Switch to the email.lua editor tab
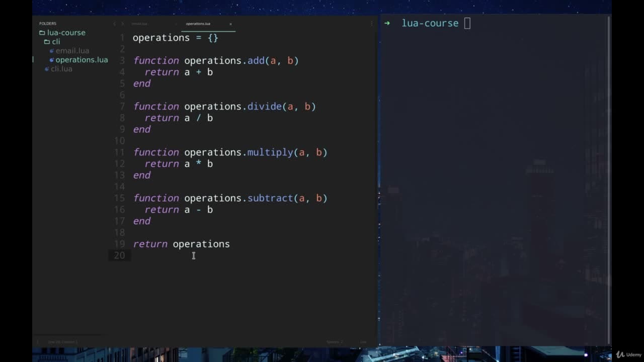This screenshot has height=362, width=644. click(139, 24)
